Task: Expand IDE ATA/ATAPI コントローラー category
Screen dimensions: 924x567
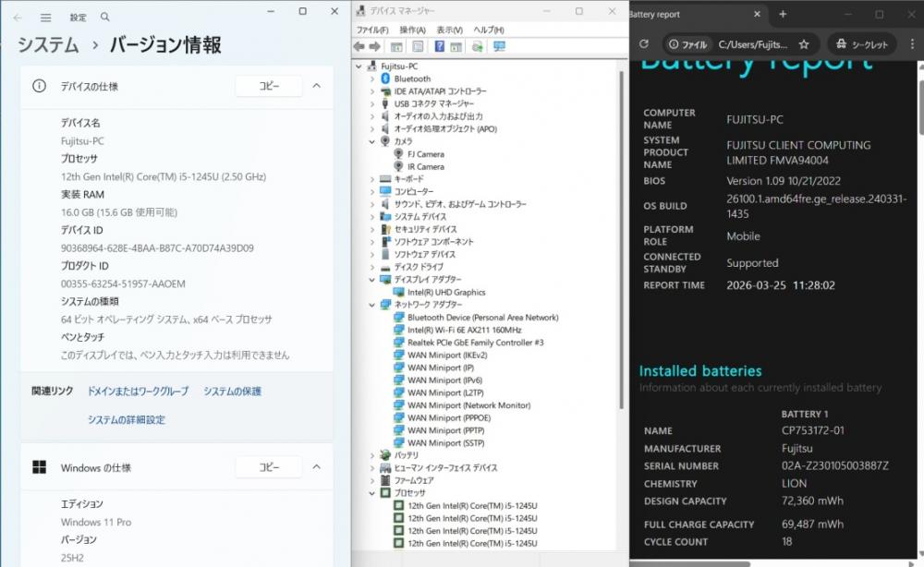Action: 371,91
